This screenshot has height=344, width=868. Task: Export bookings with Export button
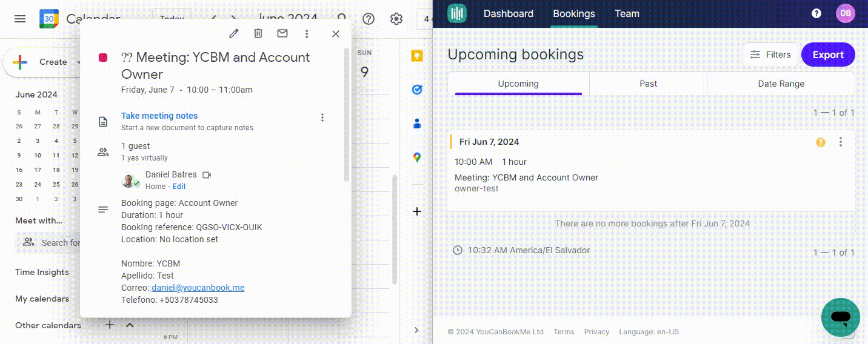coord(828,55)
